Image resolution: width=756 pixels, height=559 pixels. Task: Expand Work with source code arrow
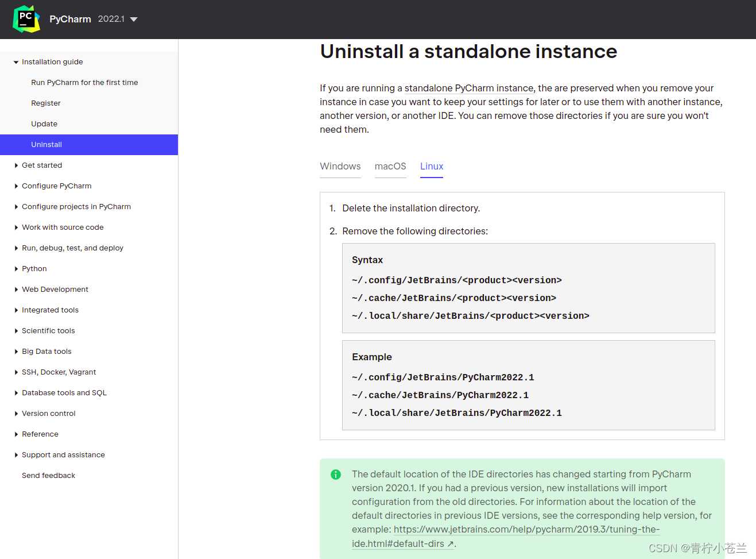(16, 228)
